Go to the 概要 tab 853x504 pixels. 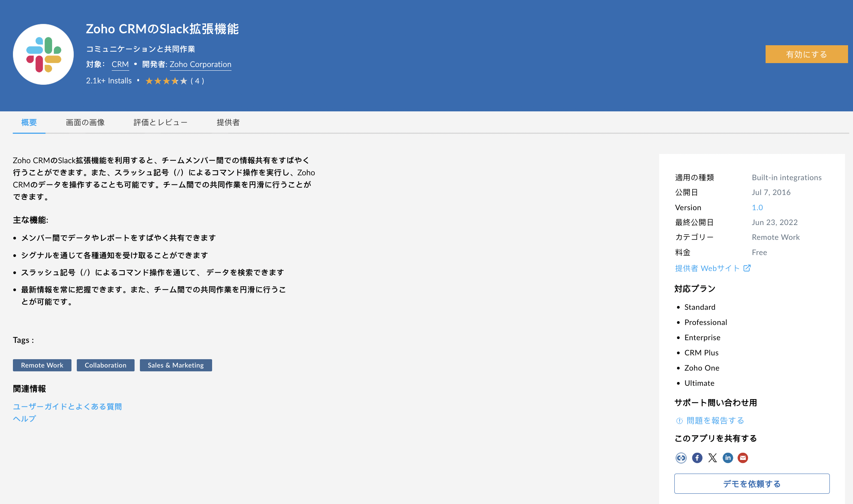click(x=29, y=122)
